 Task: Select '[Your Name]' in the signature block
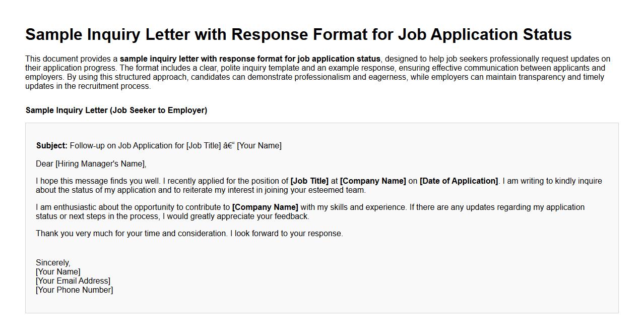[58, 272]
